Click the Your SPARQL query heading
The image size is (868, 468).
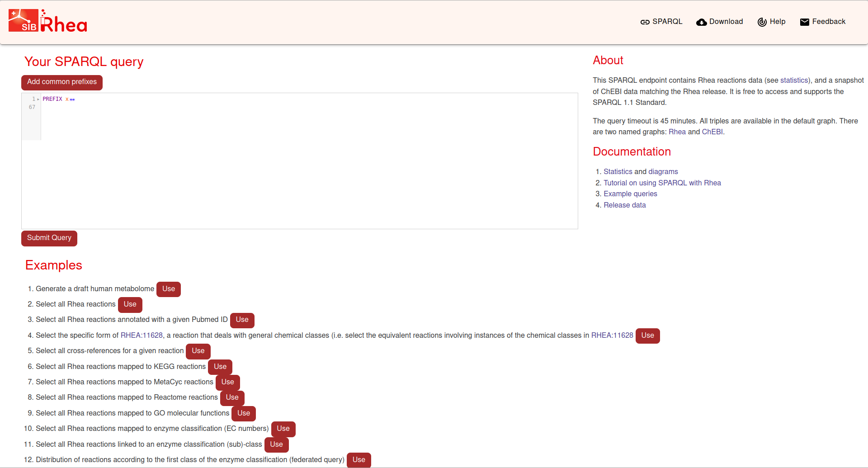pyautogui.click(x=84, y=61)
